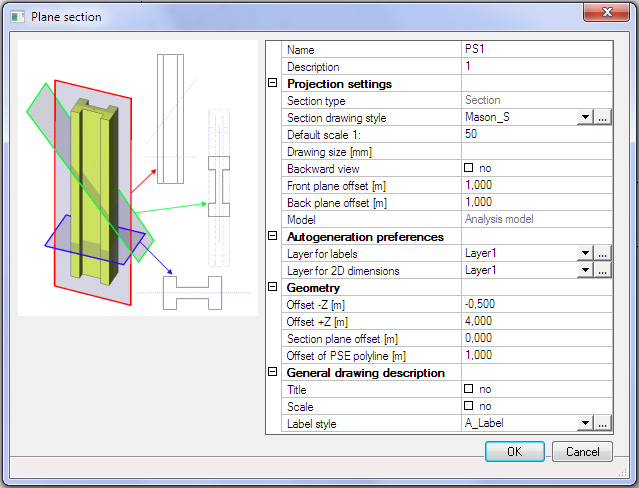Open the Label style dropdown
639x488 pixels.
585,424
